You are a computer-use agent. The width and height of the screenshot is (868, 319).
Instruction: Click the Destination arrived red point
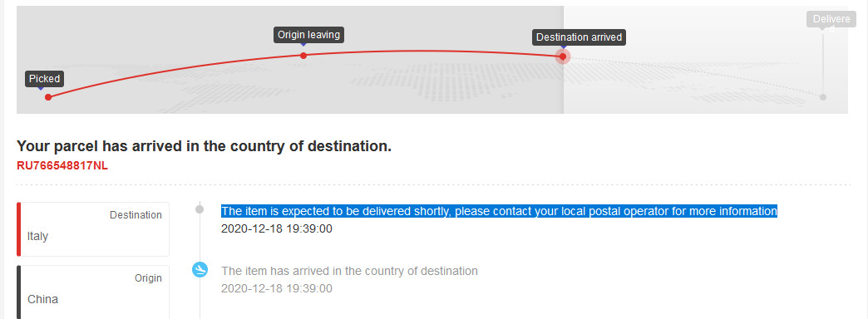click(x=563, y=56)
